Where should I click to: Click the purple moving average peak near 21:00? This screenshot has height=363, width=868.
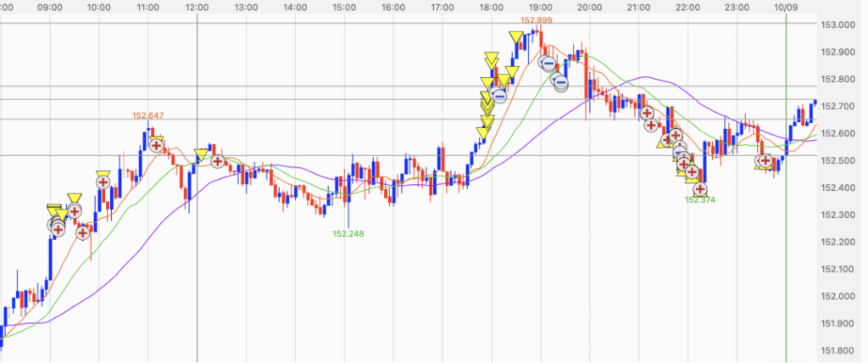644,77
